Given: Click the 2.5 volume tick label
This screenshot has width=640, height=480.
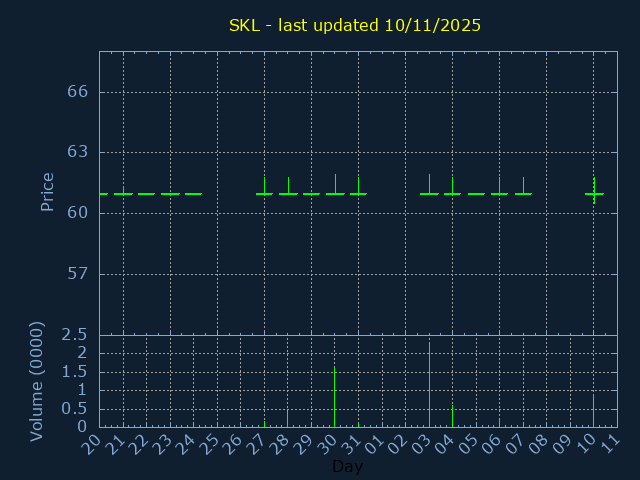Looking at the screenshot, I should [76, 335].
